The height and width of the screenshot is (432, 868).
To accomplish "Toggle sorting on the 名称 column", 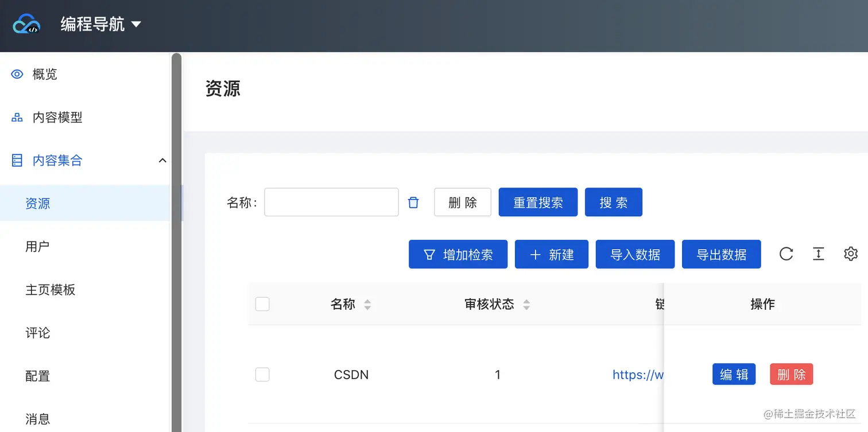I will point(367,304).
